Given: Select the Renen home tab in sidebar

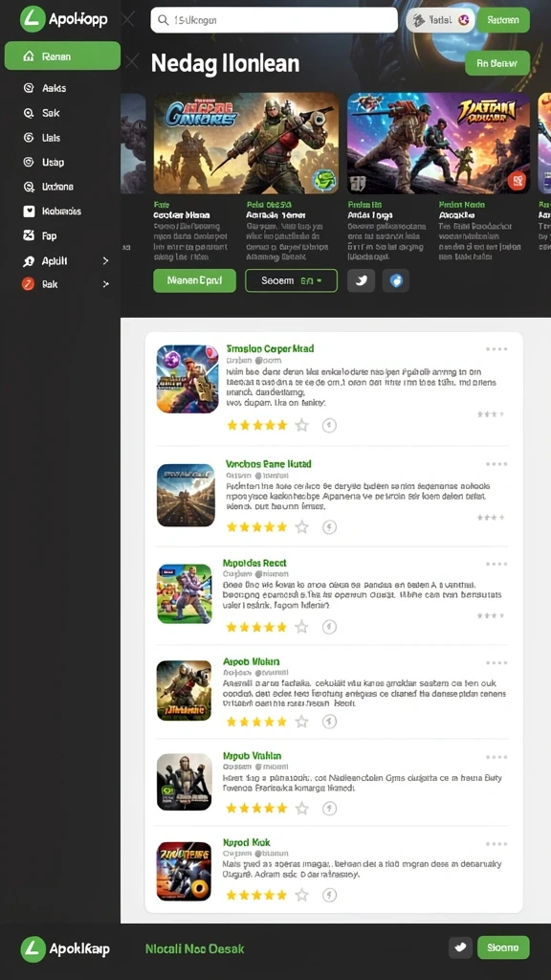Looking at the screenshot, I should (62, 56).
